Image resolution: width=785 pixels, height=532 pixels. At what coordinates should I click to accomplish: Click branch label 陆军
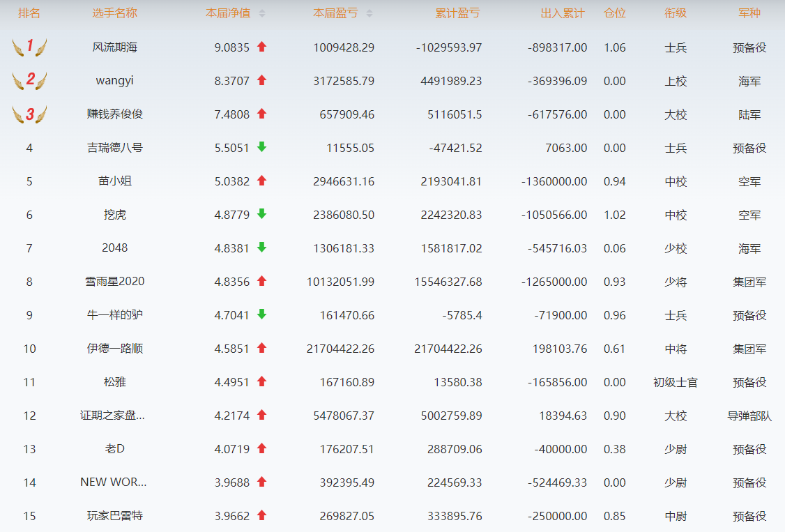(749, 114)
